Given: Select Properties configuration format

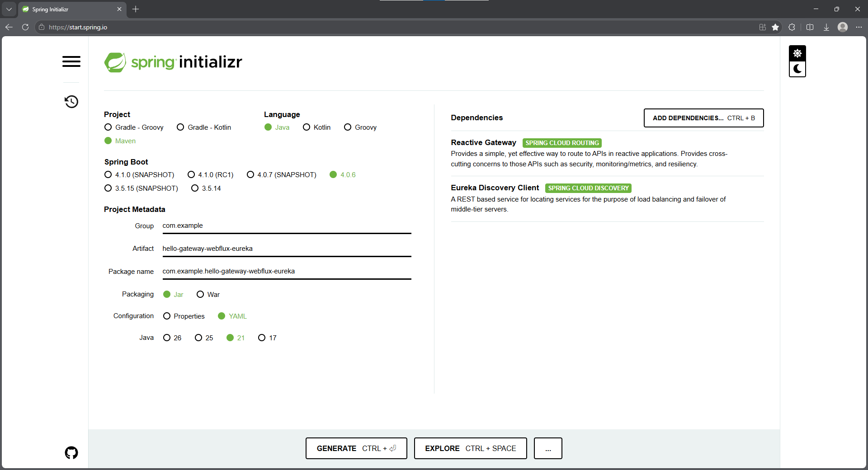Looking at the screenshot, I should [184, 316].
